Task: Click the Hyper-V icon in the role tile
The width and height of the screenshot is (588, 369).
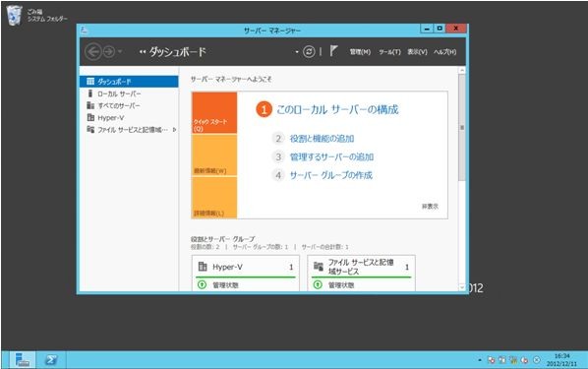Action: coord(203,267)
